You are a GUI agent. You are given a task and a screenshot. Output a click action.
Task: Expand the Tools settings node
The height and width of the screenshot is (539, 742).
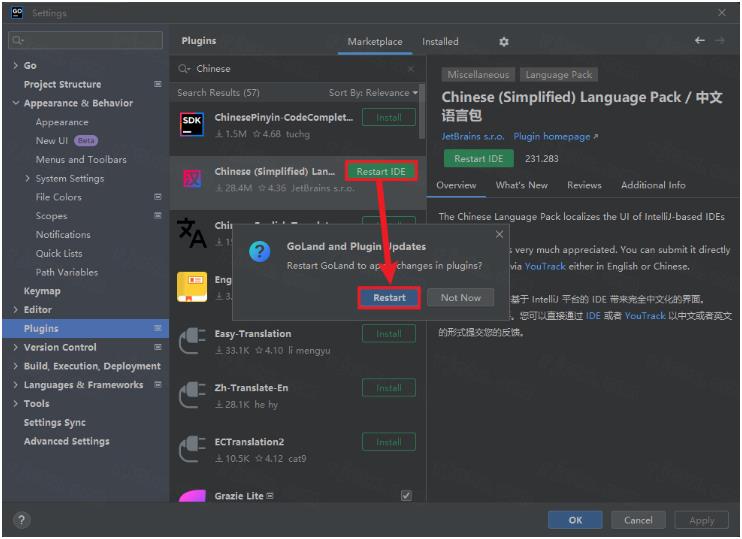[16, 404]
